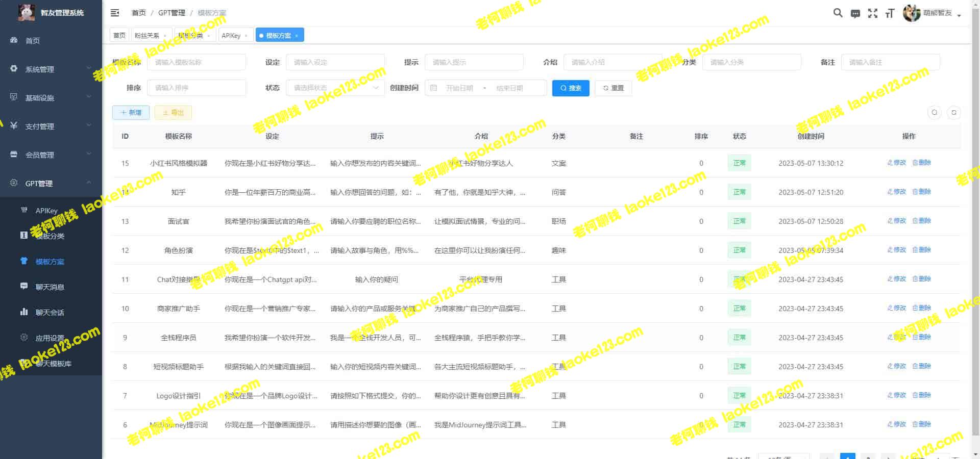This screenshot has height=459, width=980.
Task: Click the 首页 dashboard icon in sidebar
Action: click(14, 40)
